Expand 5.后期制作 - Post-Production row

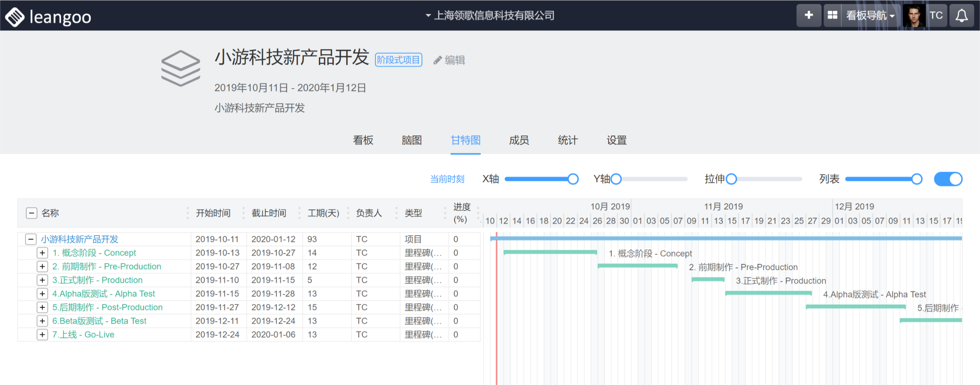pos(42,307)
